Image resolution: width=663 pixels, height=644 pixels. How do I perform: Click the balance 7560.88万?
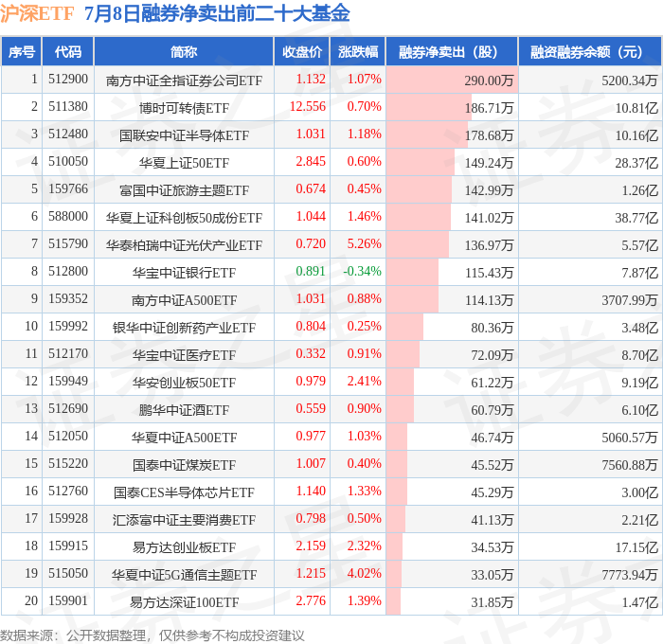630,465
